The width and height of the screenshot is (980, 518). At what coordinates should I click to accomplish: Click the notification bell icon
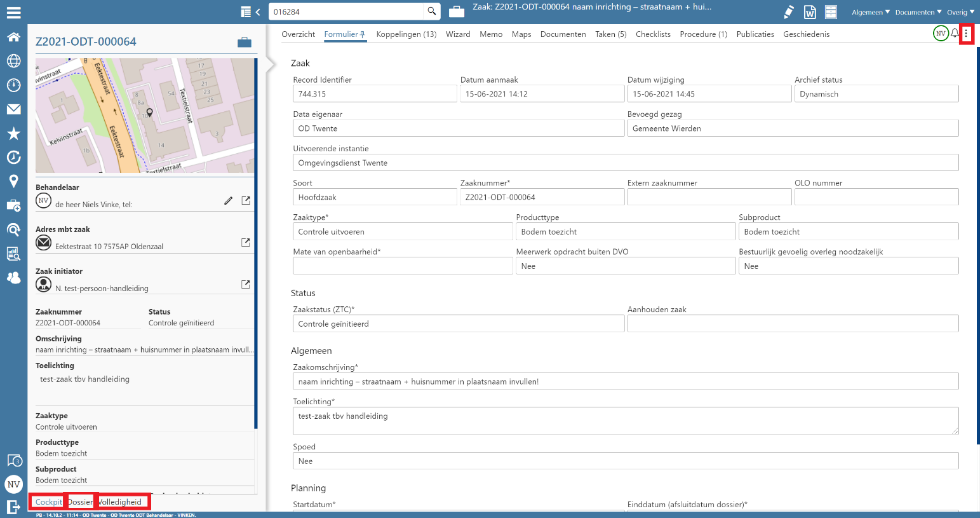coord(955,34)
